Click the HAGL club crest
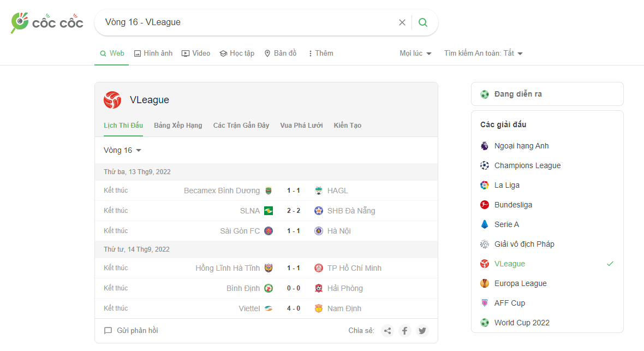This screenshot has width=644, height=351. 319,191
